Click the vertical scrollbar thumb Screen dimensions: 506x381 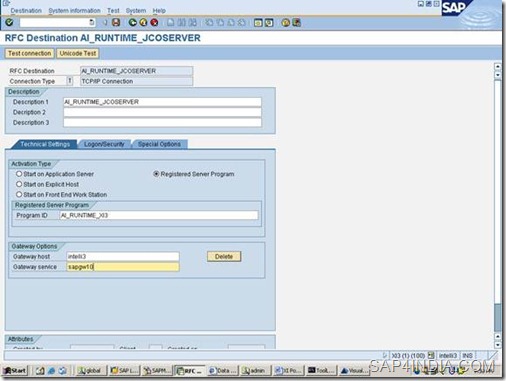click(x=498, y=318)
